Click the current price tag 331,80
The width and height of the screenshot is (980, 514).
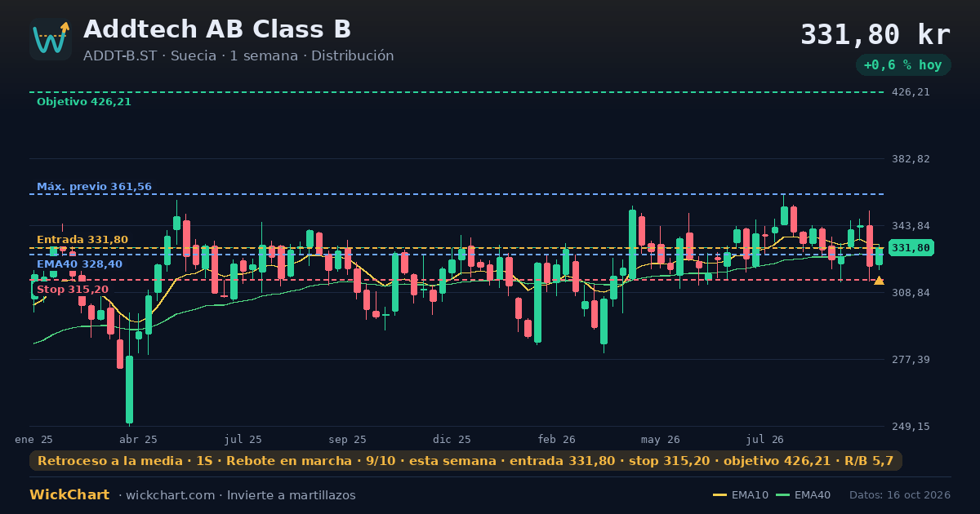point(911,248)
